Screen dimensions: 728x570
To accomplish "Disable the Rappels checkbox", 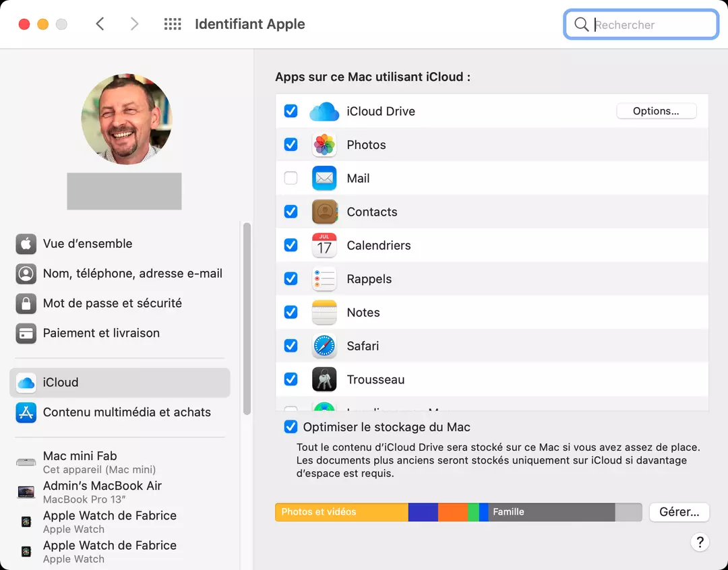I will click(x=291, y=278).
